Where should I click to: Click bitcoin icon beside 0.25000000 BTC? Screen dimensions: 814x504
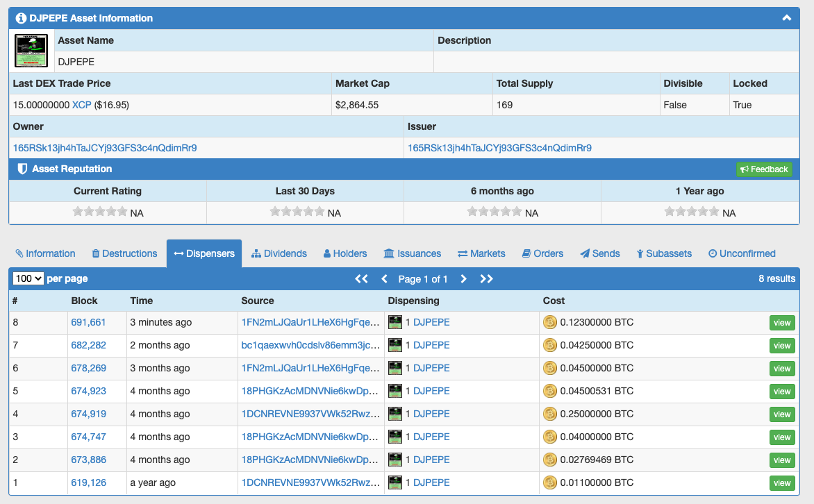[x=550, y=414]
